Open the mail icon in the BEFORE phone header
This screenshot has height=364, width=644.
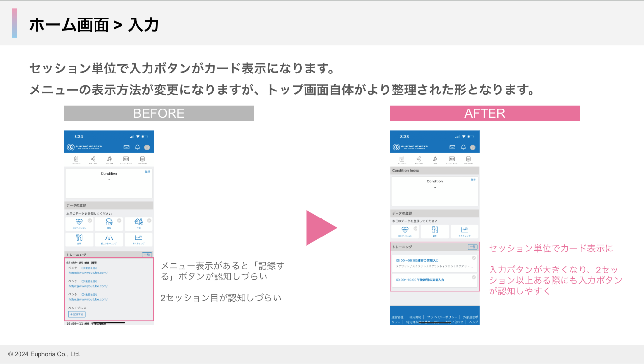click(x=127, y=147)
